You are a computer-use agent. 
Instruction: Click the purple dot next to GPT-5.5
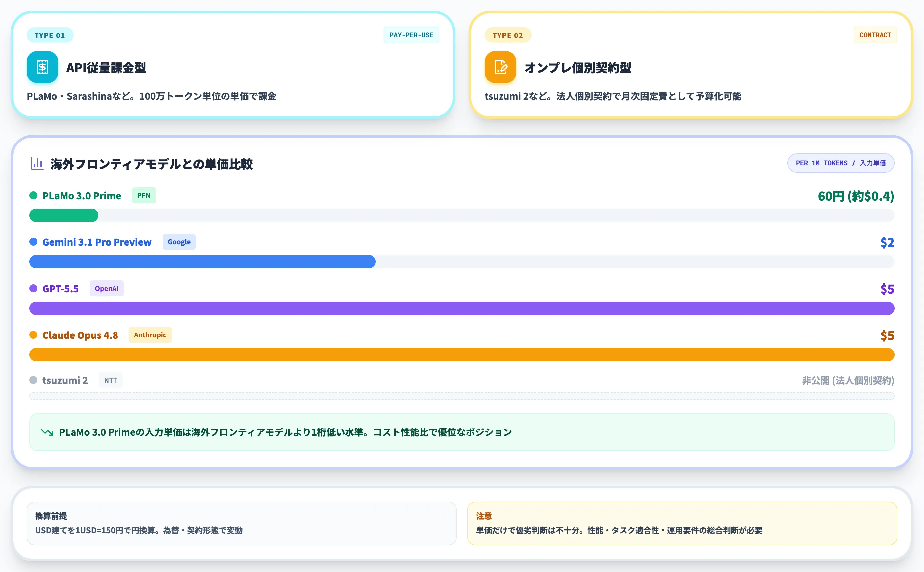pyautogui.click(x=33, y=289)
